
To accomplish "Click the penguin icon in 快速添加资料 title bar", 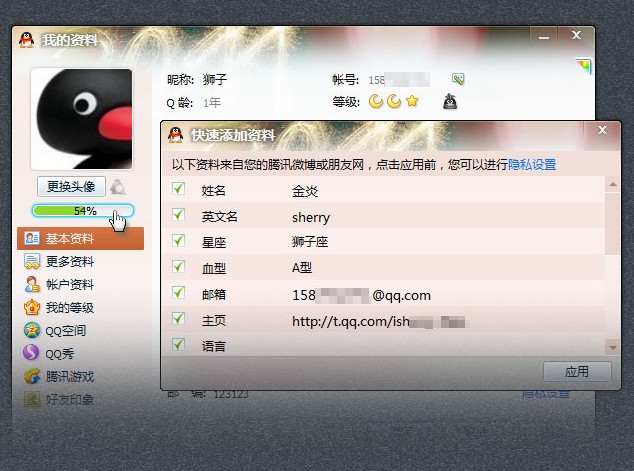I will [x=175, y=135].
